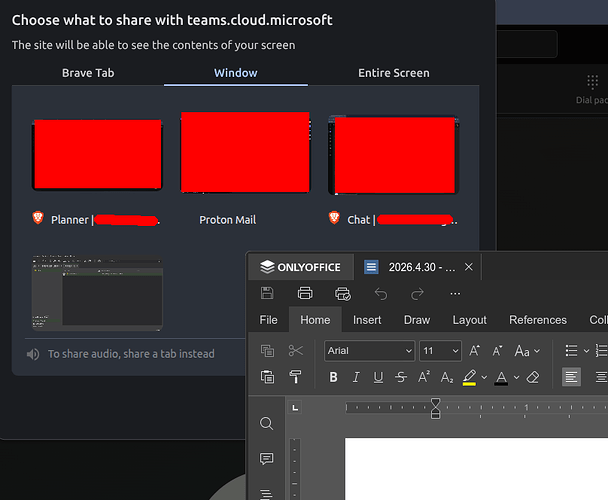Choose the Planner window thumbnail
This screenshot has width=608, height=500.
97,154
